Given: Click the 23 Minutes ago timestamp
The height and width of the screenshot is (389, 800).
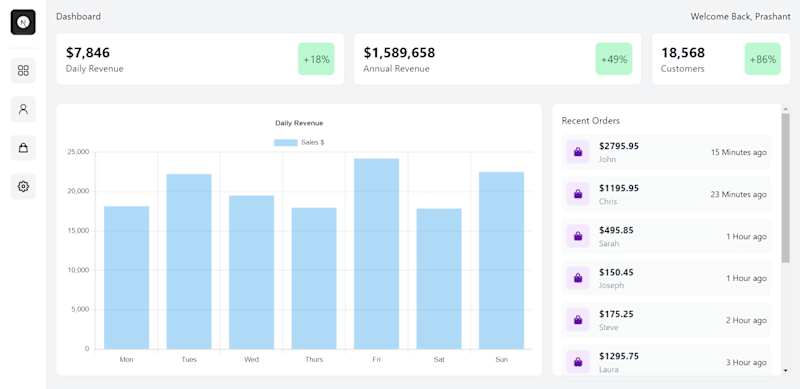Looking at the screenshot, I should click(x=738, y=194).
